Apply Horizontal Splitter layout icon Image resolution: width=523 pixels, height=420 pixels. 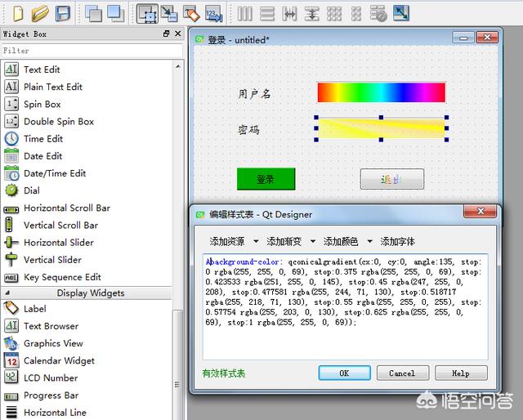tap(289, 14)
